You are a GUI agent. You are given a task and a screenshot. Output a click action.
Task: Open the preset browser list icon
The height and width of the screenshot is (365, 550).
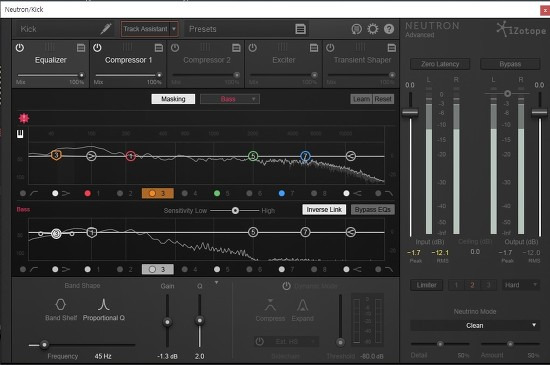coord(300,29)
